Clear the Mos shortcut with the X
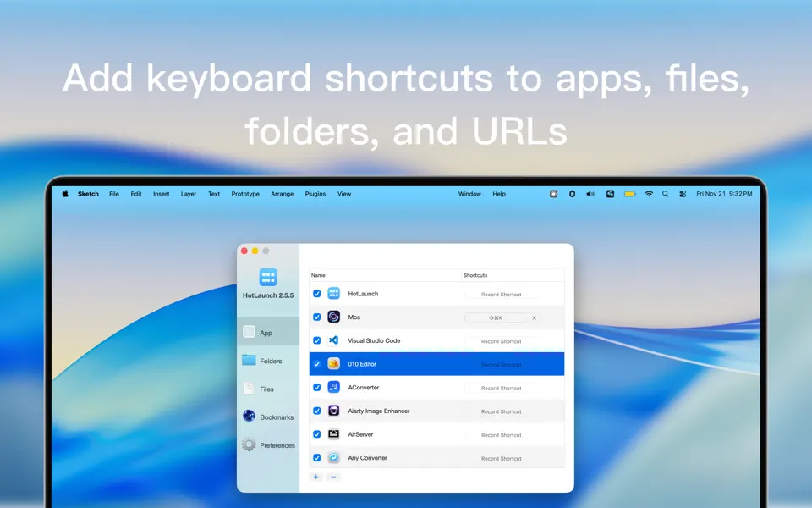812x508 pixels. pyautogui.click(x=534, y=317)
